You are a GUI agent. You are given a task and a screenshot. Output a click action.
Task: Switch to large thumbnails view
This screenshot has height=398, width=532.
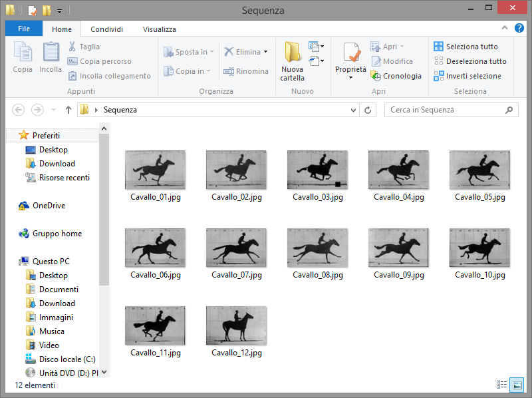point(517,385)
